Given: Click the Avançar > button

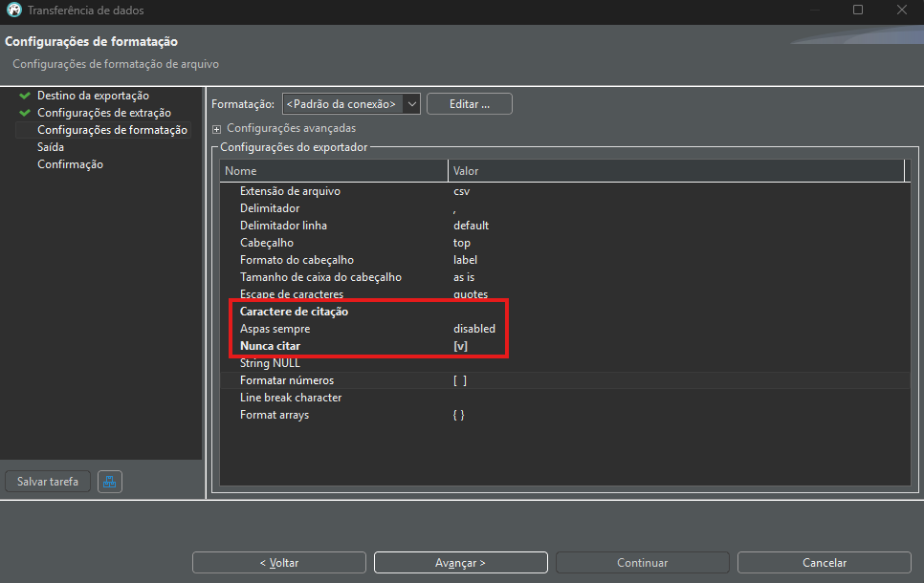Looking at the screenshot, I should (x=460, y=563).
